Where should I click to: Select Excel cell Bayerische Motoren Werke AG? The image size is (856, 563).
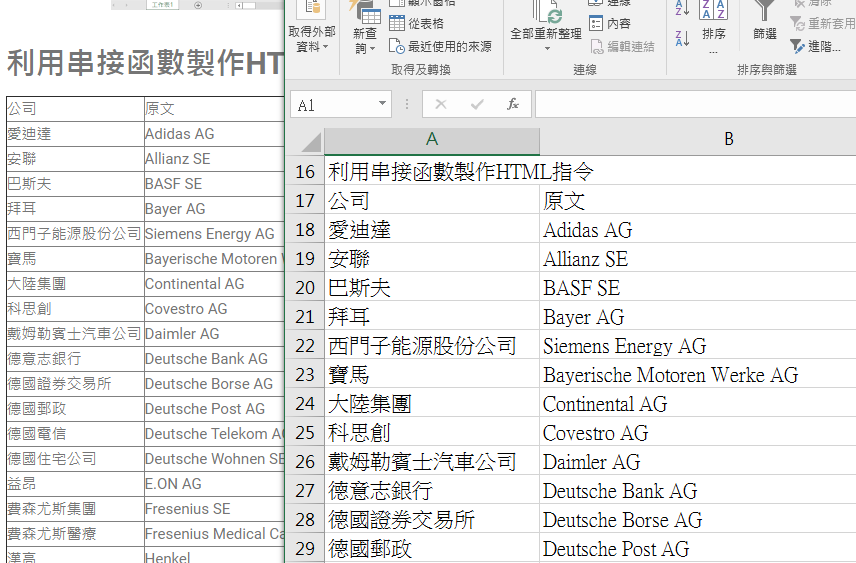(698, 375)
